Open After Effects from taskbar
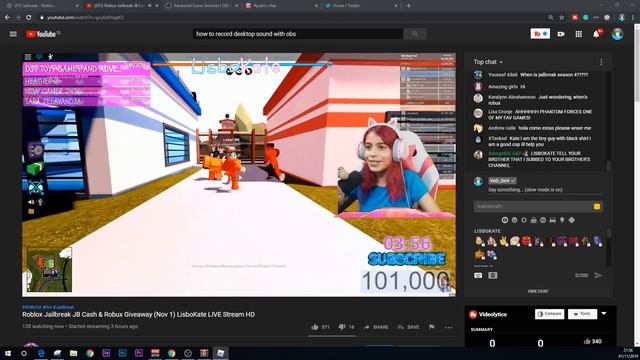Viewport: 640px width, 360px height. click(x=106, y=353)
